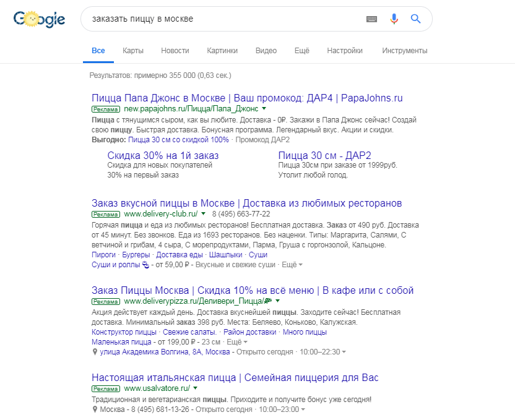Click the Реклама badge for delivery-club.ru
This screenshot has width=515, height=420.
[106, 214]
